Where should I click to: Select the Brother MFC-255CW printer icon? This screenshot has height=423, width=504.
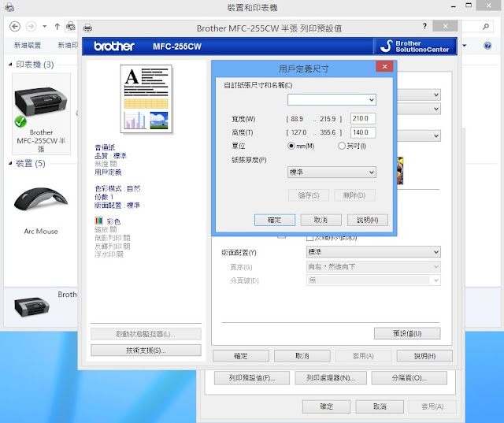[41, 113]
